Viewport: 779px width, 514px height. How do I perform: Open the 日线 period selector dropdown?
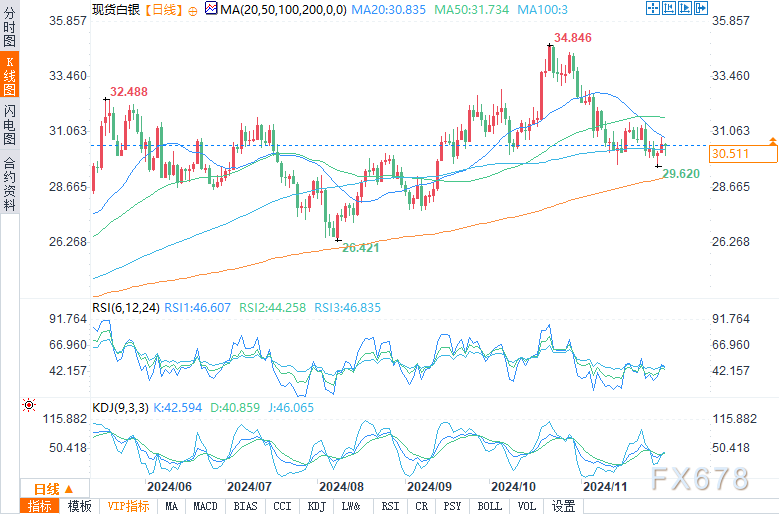[x=54, y=489]
